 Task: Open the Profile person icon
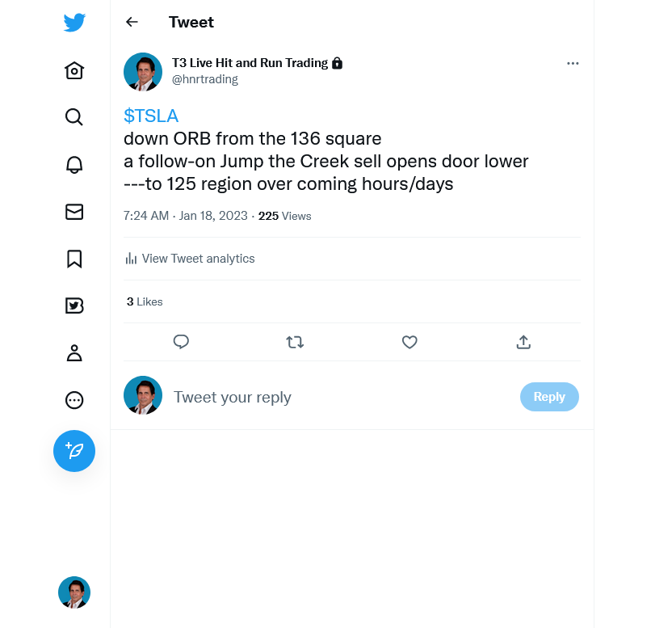(x=74, y=352)
